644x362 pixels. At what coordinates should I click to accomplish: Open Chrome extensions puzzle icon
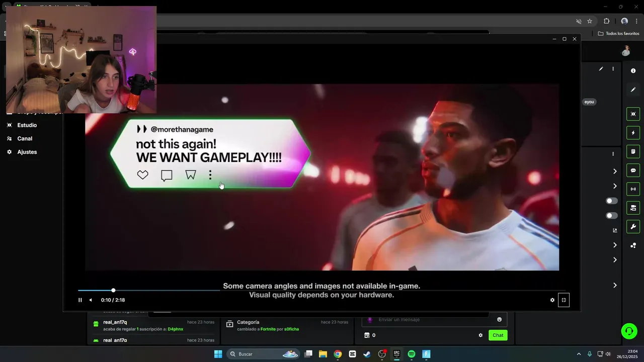tap(606, 21)
